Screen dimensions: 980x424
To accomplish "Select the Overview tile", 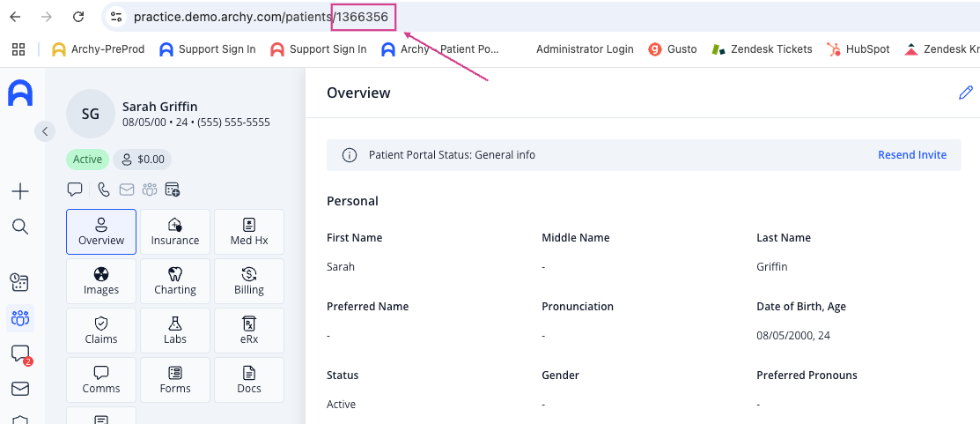I will [101, 232].
